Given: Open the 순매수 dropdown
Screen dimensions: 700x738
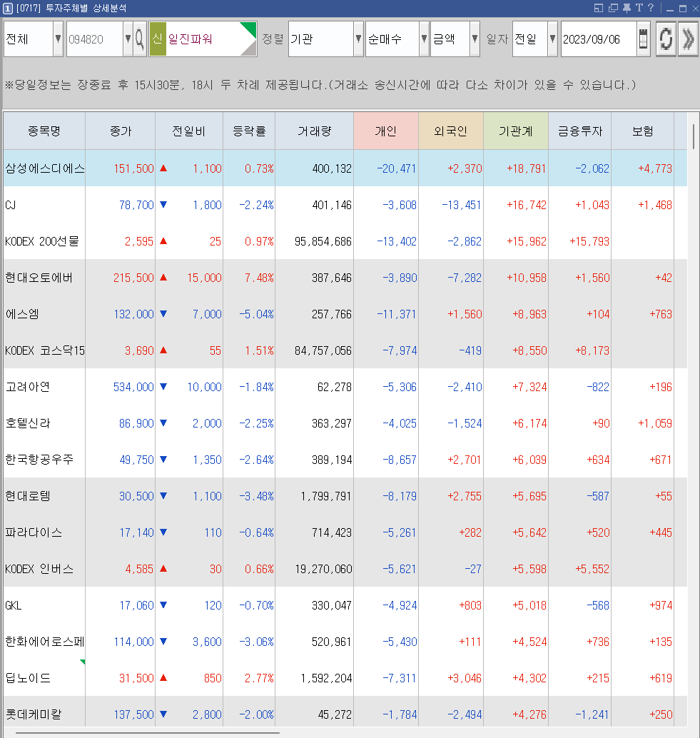Looking at the screenshot, I should coord(424,39).
